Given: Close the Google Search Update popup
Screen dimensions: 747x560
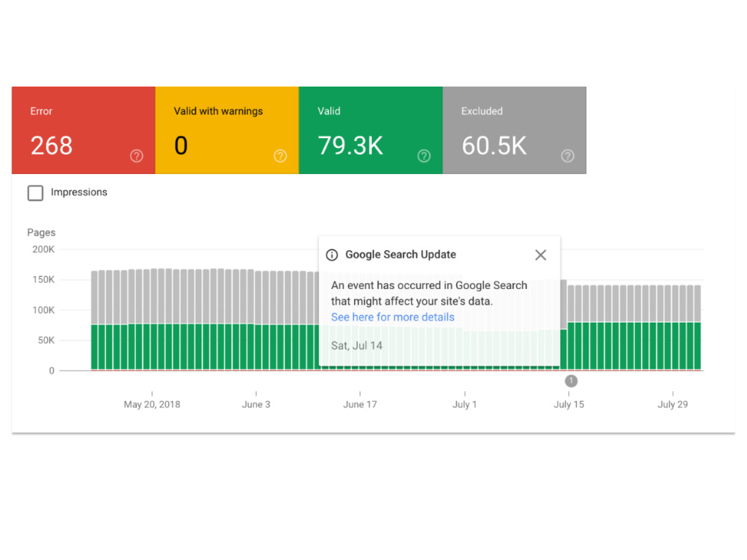Looking at the screenshot, I should [540, 255].
